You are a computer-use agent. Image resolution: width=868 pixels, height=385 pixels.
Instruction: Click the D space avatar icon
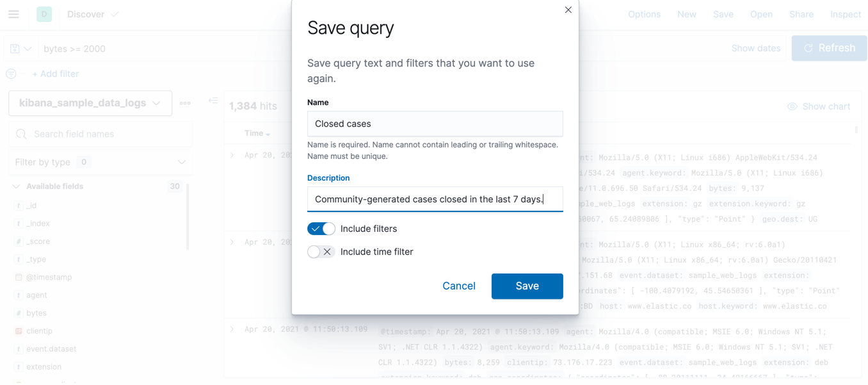click(x=44, y=13)
